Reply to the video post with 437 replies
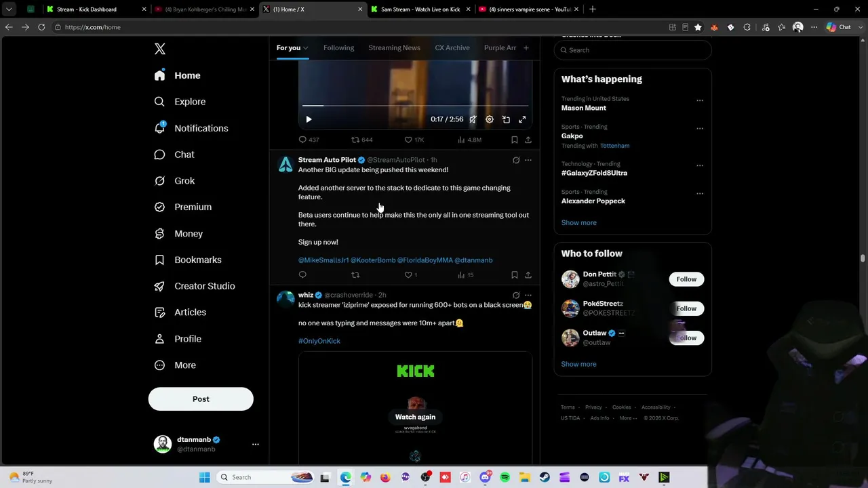868x488 pixels. pyautogui.click(x=309, y=140)
